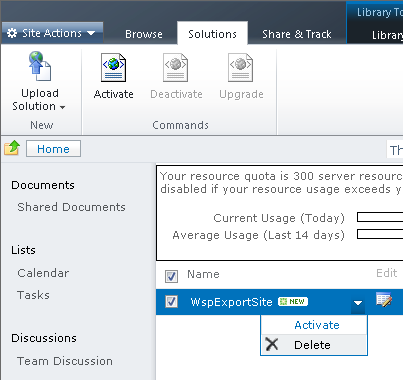Viewport: 403px width, 380px height.
Task: Expand the Upload Solution dropdown arrow
Action: coord(62,107)
